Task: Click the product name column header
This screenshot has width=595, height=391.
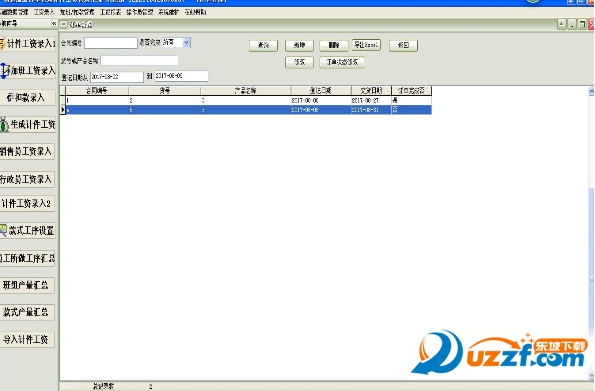Action: pos(246,91)
